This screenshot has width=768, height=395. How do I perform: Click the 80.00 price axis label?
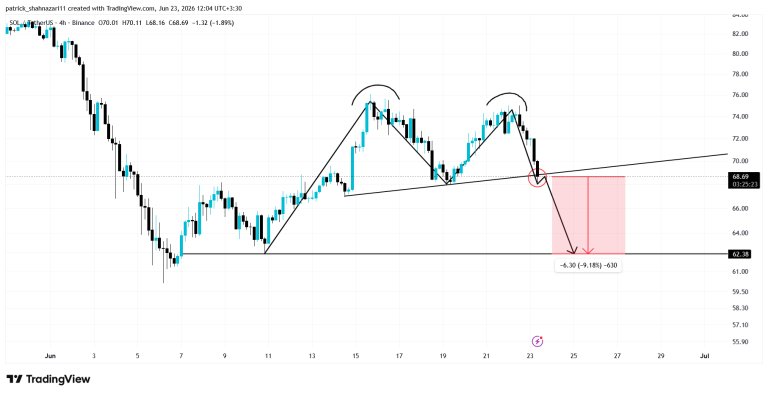point(740,53)
